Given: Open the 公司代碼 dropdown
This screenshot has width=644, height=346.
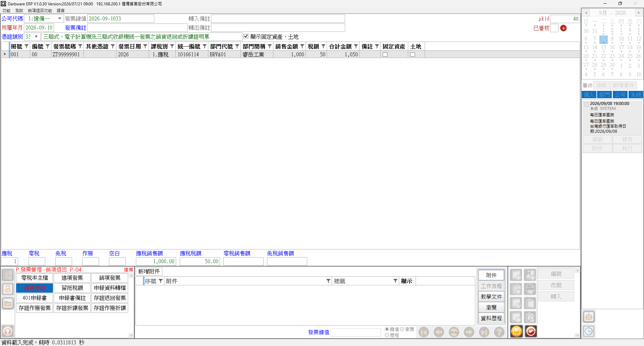Looking at the screenshot, I should pyautogui.click(x=60, y=18).
